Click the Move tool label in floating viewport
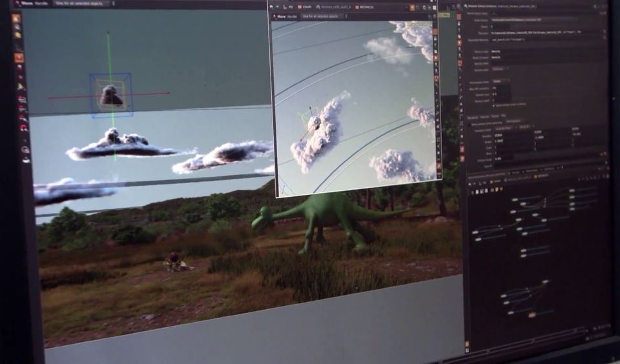This screenshot has width=620, height=364. click(x=282, y=16)
